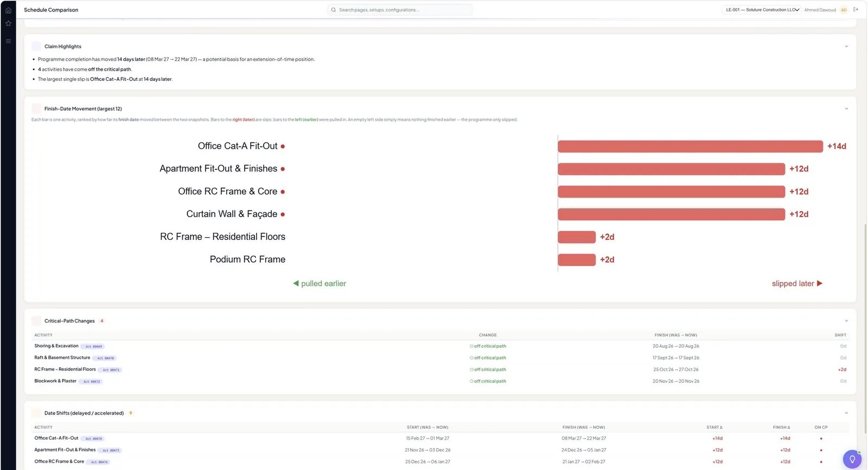The height and width of the screenshot is (470, 868).
Task: Click the +2d shift value in Critical-Path table
Action: pyautogui.click(x=842, y=370)
